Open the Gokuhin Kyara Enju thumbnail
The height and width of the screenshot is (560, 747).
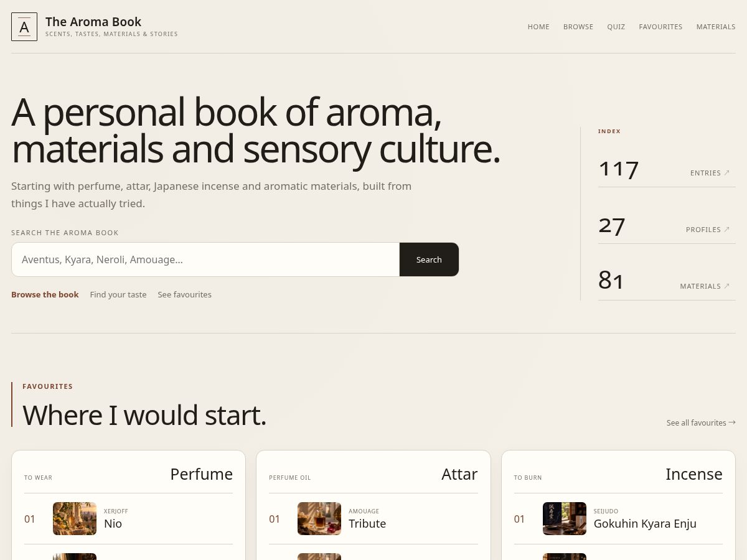(565, 518)
